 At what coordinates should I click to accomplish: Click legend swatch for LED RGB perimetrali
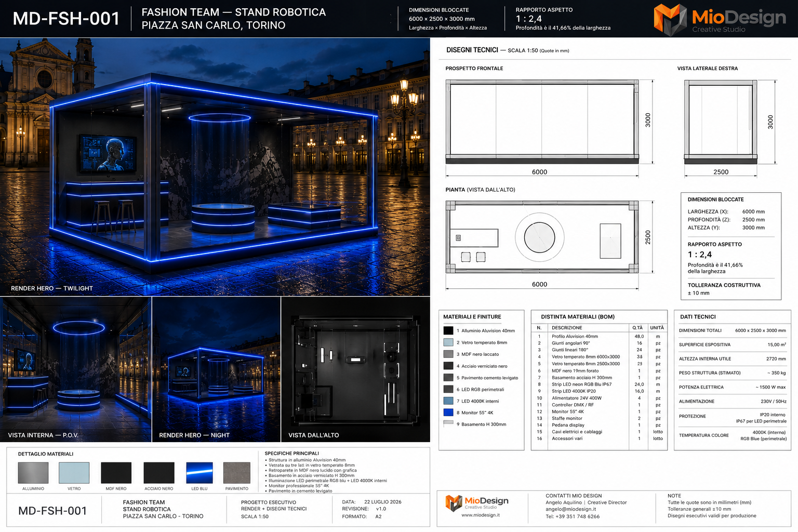[448, 389]
